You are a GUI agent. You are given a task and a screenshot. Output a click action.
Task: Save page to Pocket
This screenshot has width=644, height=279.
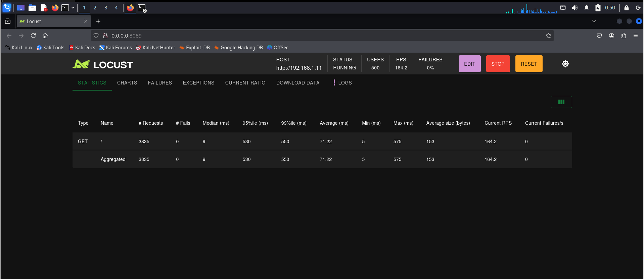599,36
